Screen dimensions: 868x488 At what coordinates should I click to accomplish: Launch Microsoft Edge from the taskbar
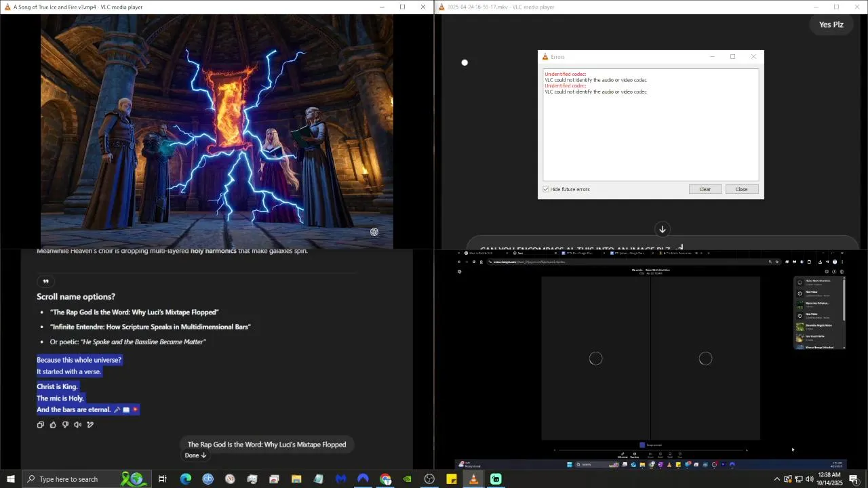(x=185, y=479)
